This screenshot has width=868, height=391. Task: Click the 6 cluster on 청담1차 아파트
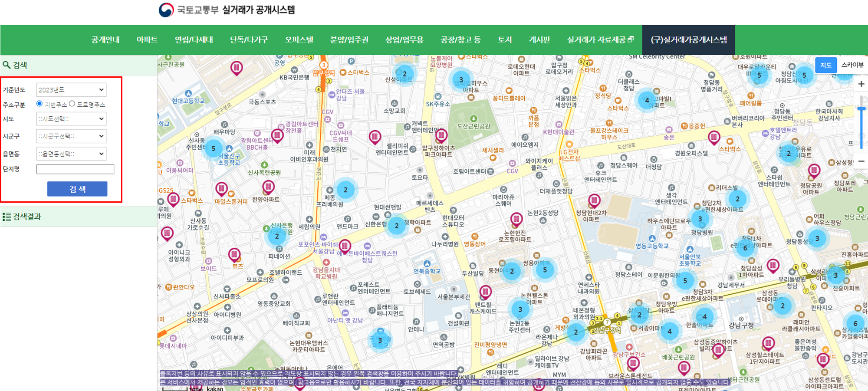point(745,248)
